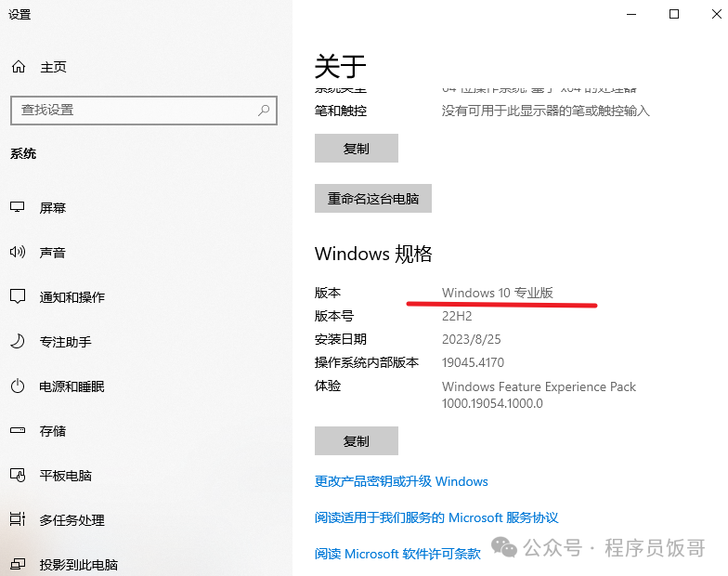Click the 操作系统内部版本 label
The width and height of the screenshot is (728, 576).
(367, 362)
